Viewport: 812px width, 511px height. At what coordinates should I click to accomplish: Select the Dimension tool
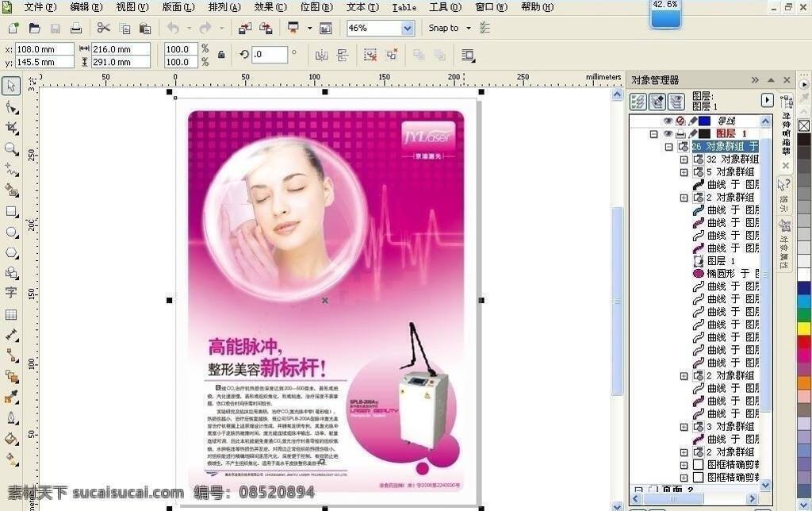pos(11,336)
